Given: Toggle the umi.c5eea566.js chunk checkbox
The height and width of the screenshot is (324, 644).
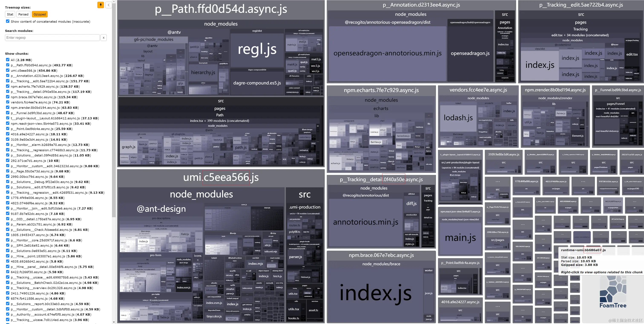Looking at the screenshot, I should click(x=8, y=70).
